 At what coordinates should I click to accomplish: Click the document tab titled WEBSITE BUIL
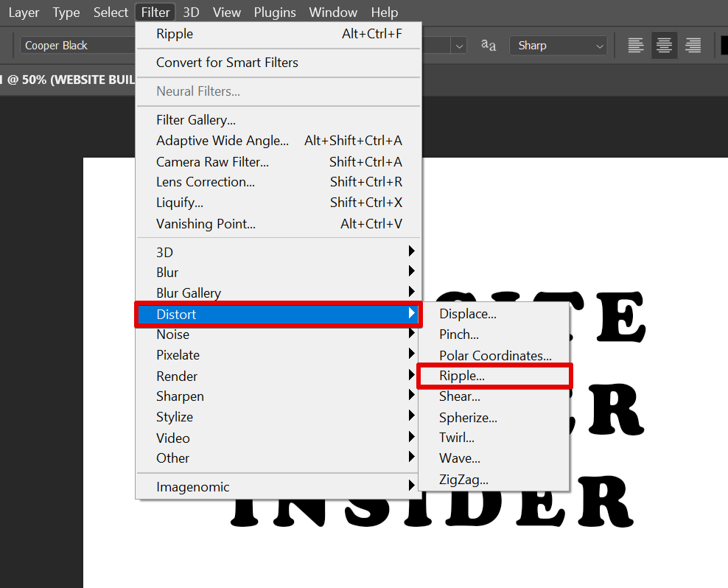[x=68, y=80]
